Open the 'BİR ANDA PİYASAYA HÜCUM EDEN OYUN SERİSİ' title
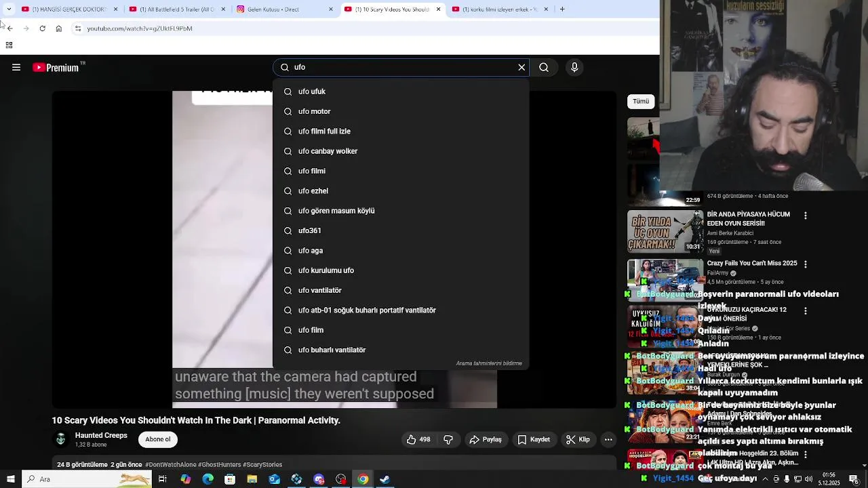The image size is (868, 488). (x=749, y=219)
